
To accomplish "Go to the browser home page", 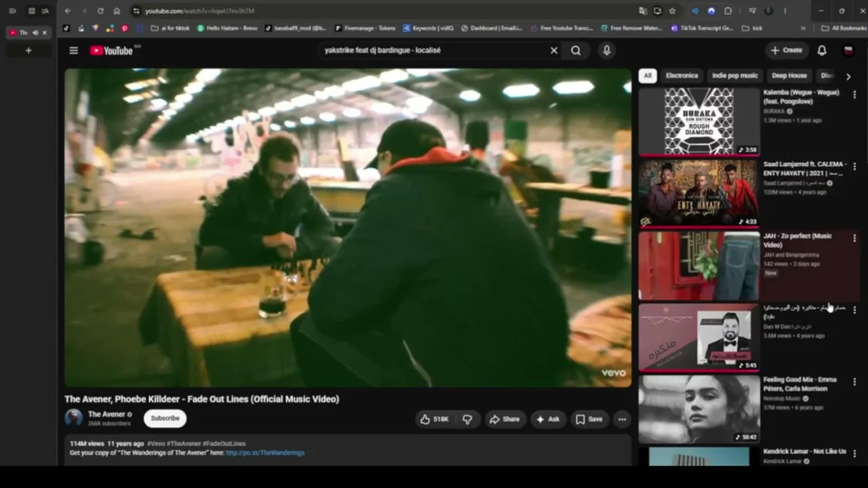I will [x=117, y=11].
